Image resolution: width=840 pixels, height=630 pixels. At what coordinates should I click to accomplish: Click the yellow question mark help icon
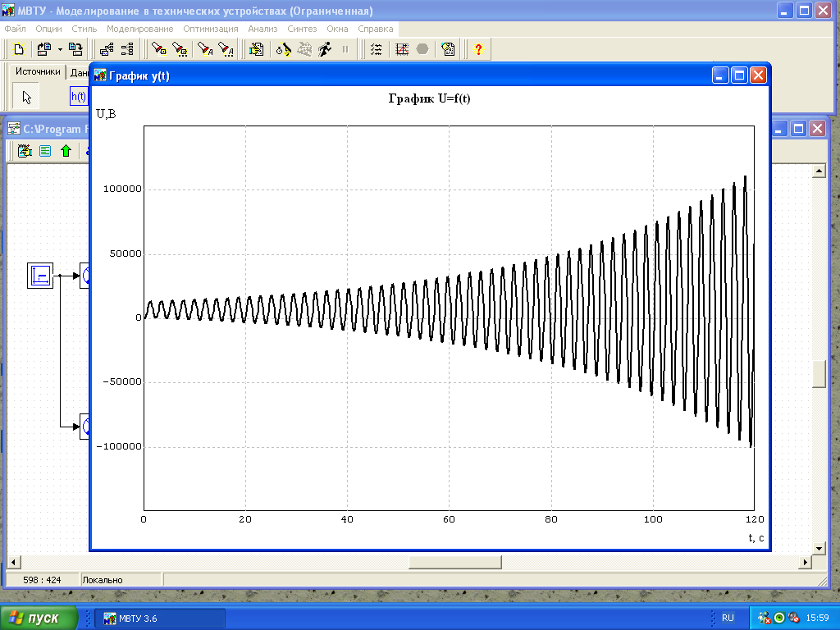478,49
